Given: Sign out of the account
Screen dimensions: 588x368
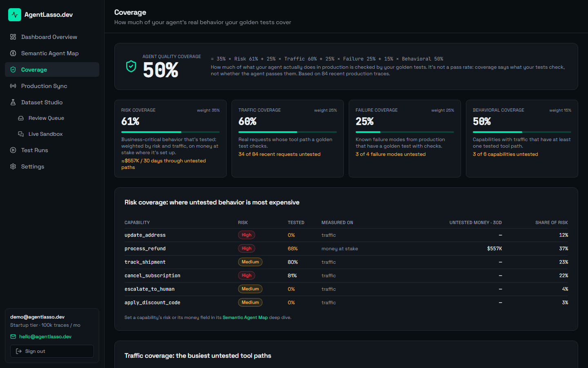Looking at the screenshot, I should tap(52, 351).
